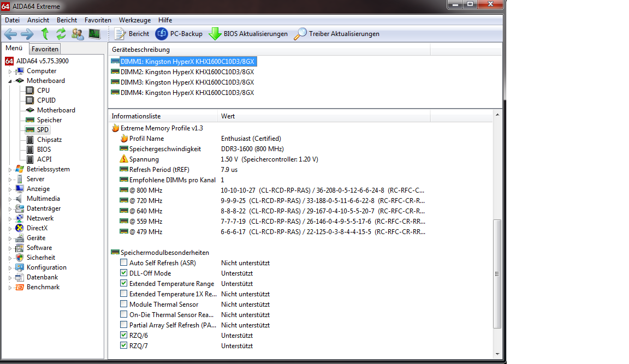Click the Wert column header

[x=324, y=116]
